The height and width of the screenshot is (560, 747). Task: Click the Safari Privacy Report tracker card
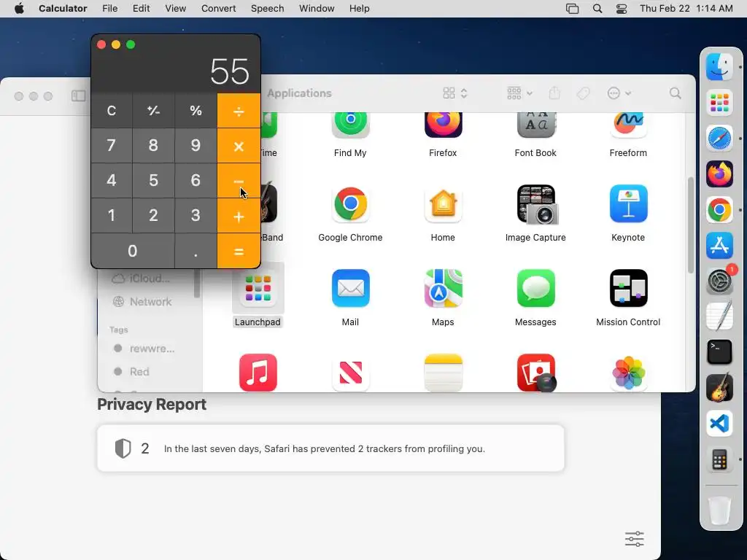click(330, 448)
